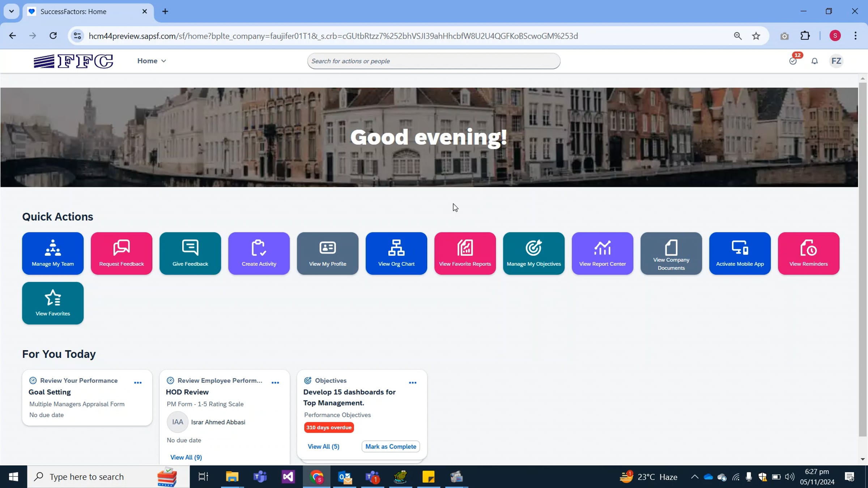View the Org Chart

(396, 253)
